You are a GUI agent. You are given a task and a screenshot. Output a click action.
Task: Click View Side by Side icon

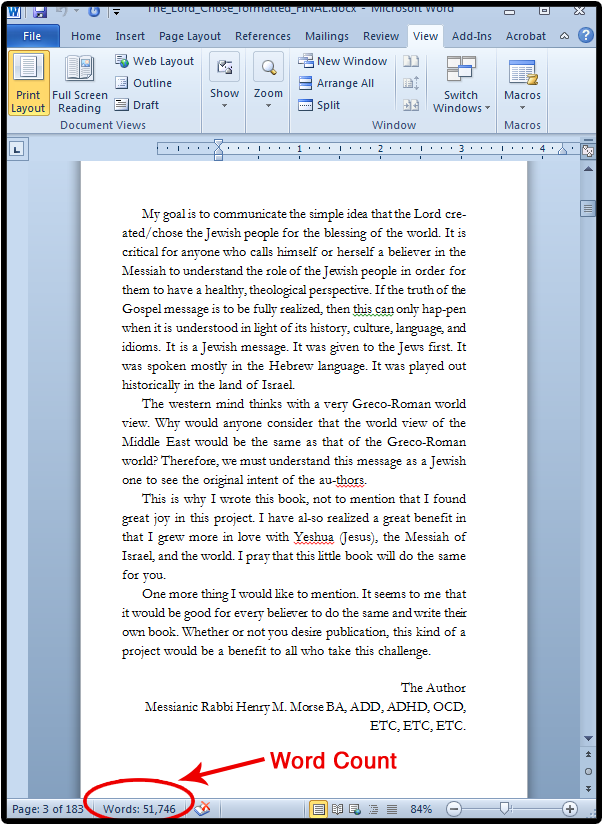[x=411, y=61]
